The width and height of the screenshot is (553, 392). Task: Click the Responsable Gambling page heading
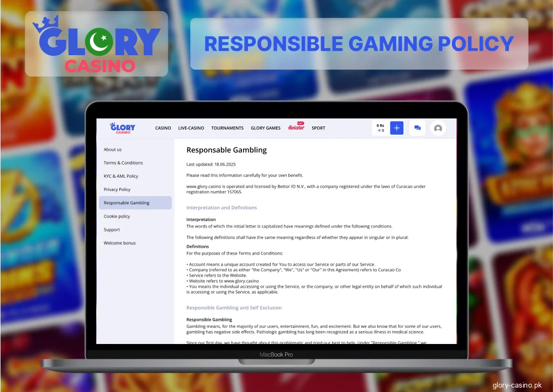click(x=227, y=150)
